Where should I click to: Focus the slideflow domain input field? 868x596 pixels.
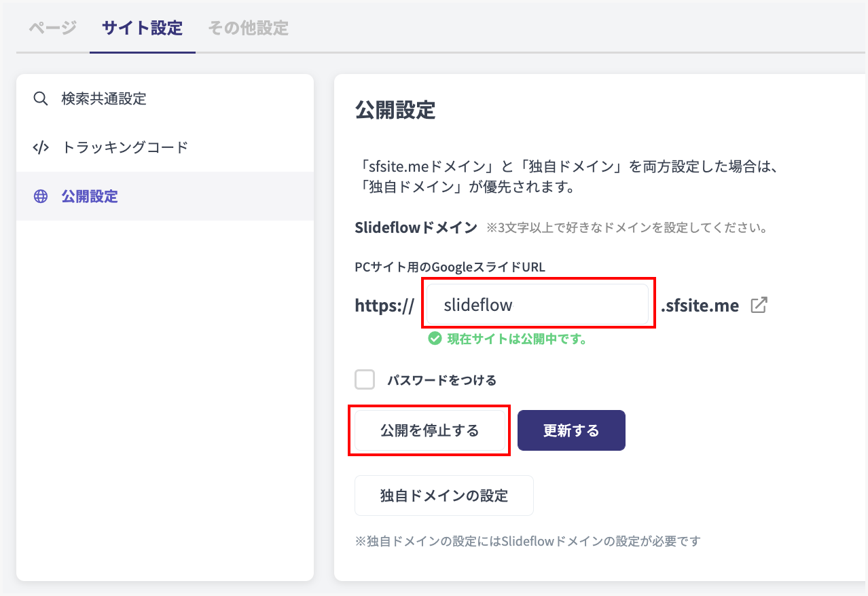point(537,305)
